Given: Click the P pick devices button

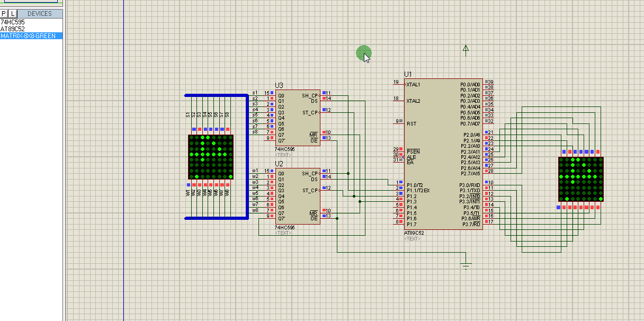Looking at the screenshot, I should click(4, 14).
